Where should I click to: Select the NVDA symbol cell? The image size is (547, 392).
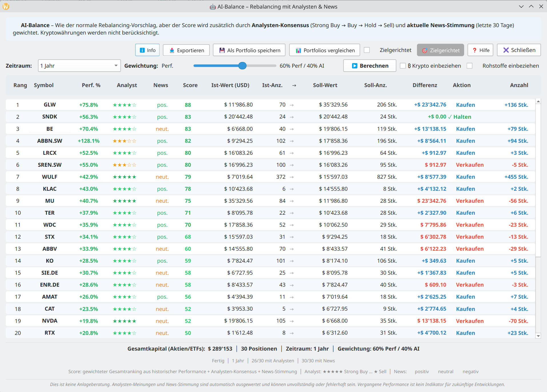pyautogui.click(x=50, y=321)
